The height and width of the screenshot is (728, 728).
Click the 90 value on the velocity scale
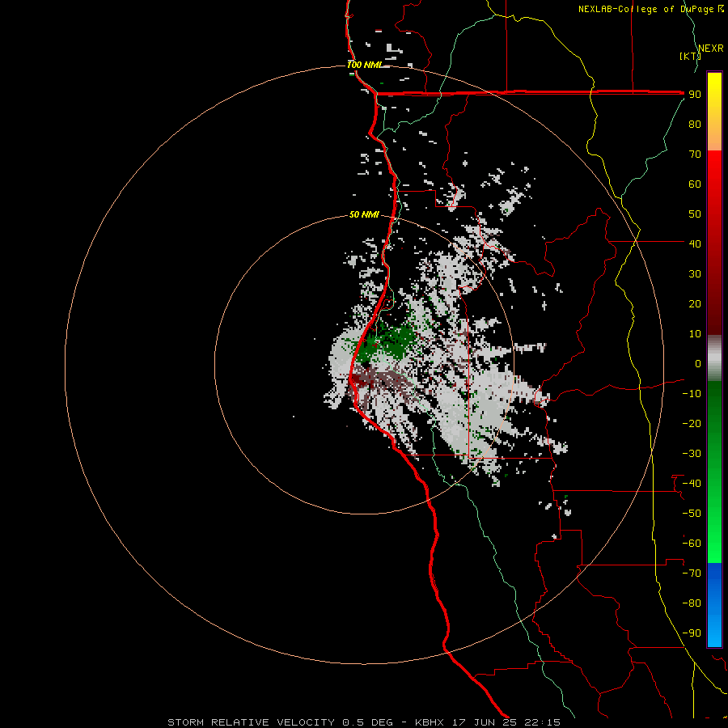[x=695, y=95]
